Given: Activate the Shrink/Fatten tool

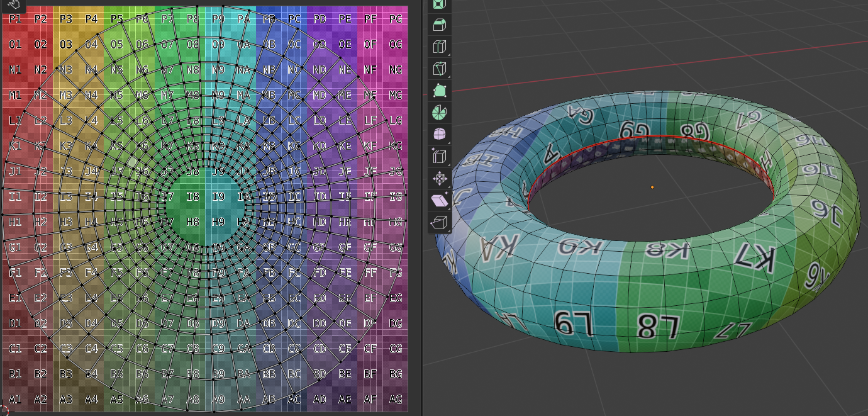Looking at the screenshot, I should coord(440,179).
